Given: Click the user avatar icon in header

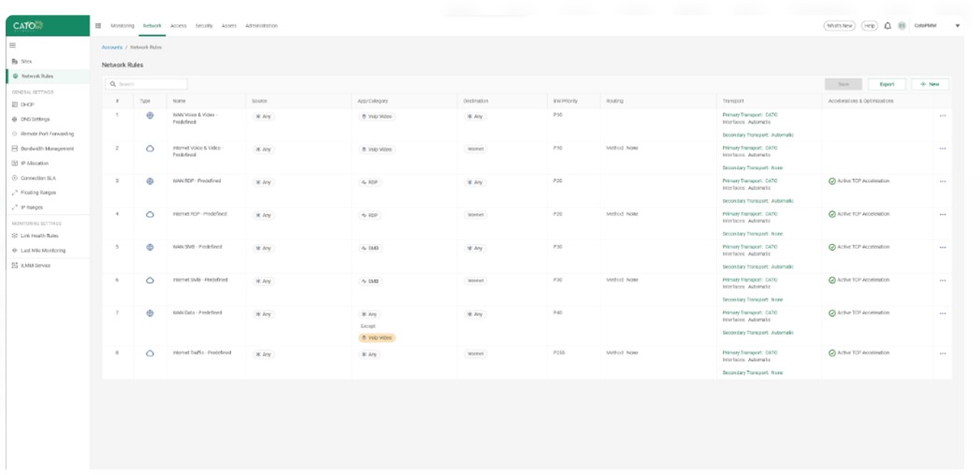Looking at the screenshot, I should click(901, 25).
